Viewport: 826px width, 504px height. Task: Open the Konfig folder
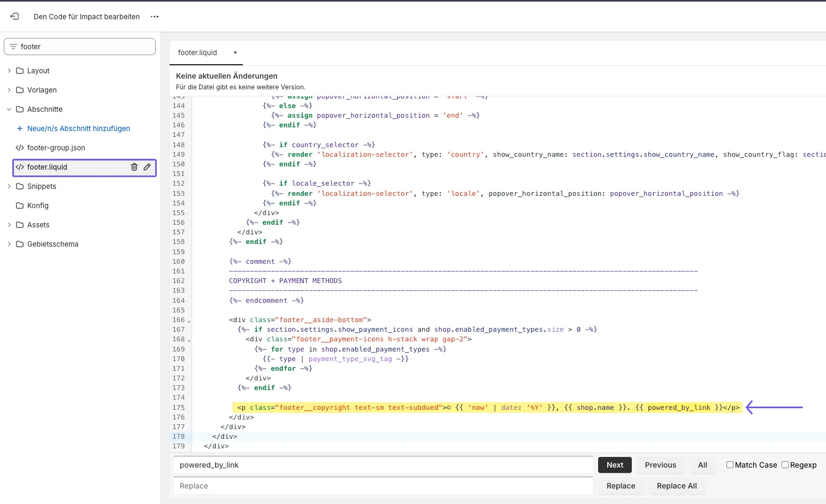(38, 205)
